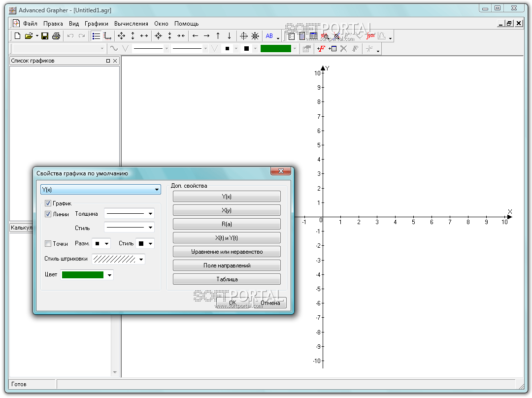Move view left with left arrow icon
The image size is (532, 398).
[195, 35]
